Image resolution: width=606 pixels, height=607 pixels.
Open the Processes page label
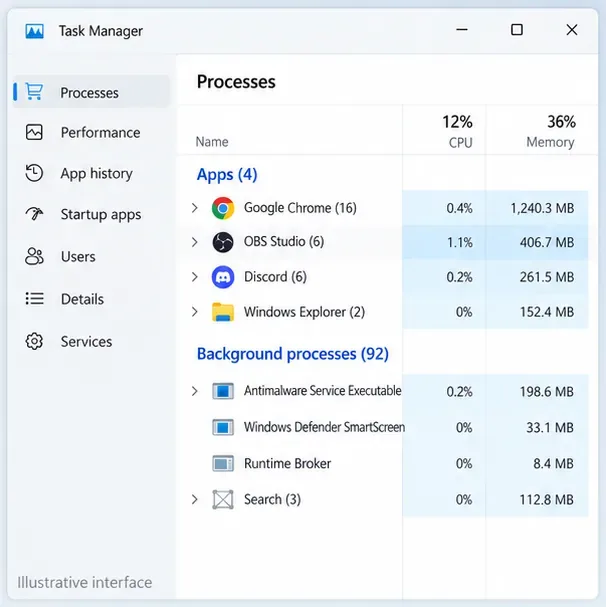click(x=89, y=93)
